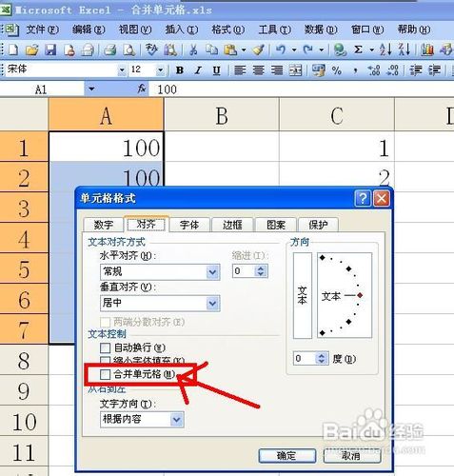Click the Print icon

(110, 50)
